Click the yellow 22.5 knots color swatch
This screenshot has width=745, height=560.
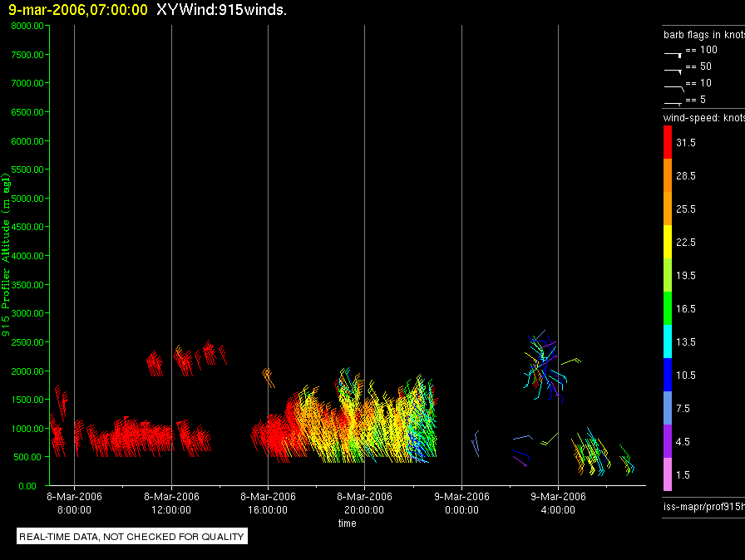(668, 242)
